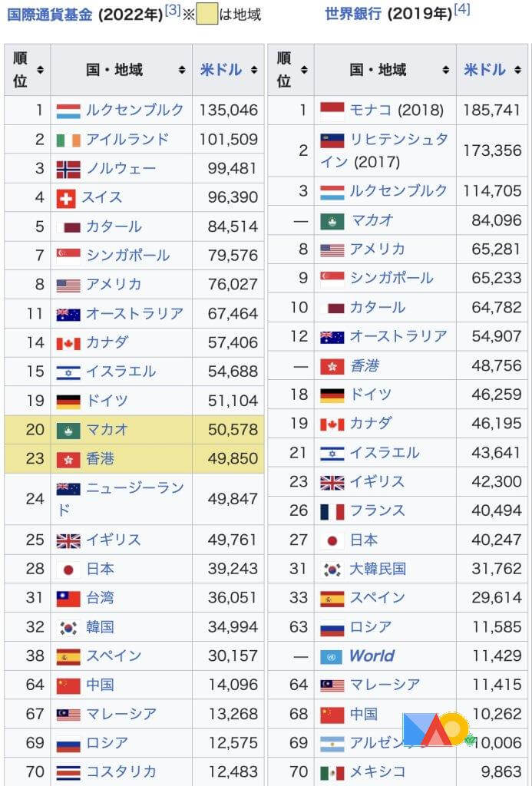Click the United Nations World flag icon

[x=332, y=656]
